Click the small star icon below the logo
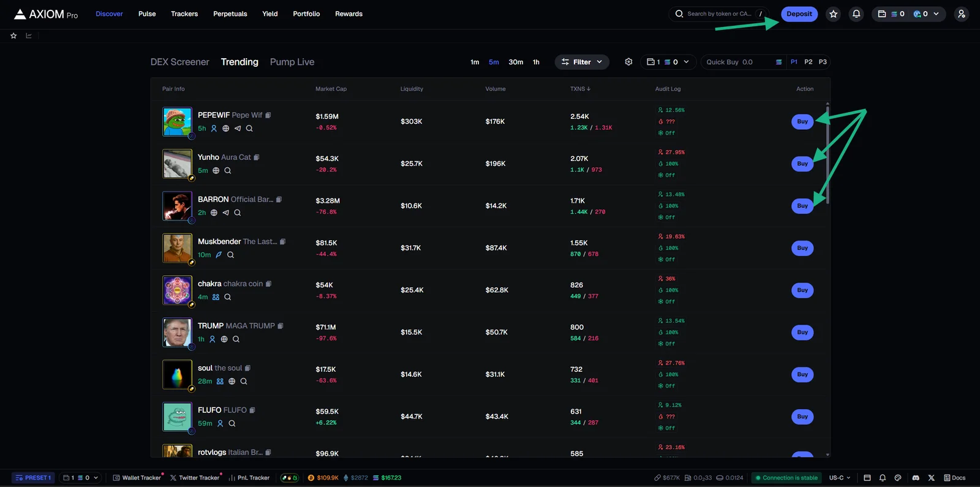Image resolution: width=980 pixels, height=487 pixels. [13, 36]
